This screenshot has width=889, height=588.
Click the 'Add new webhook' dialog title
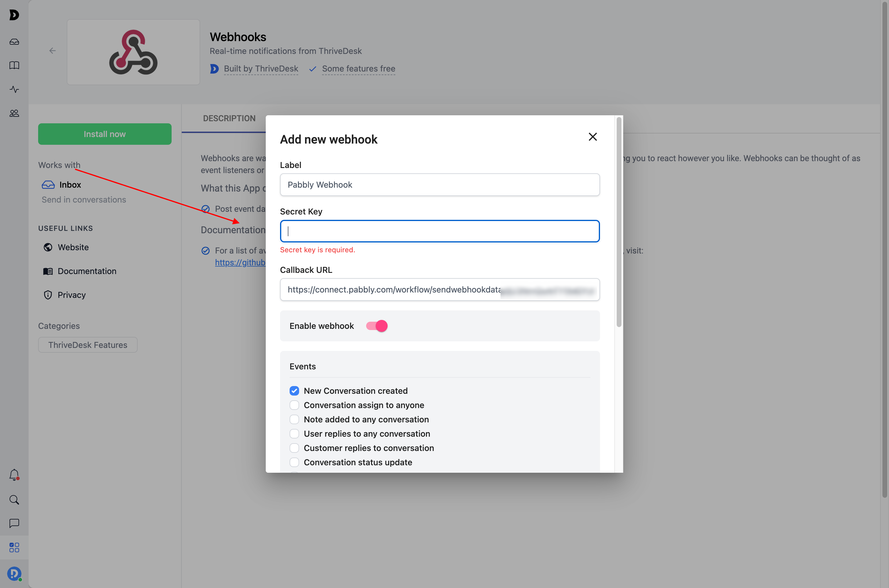click(328, 139)
